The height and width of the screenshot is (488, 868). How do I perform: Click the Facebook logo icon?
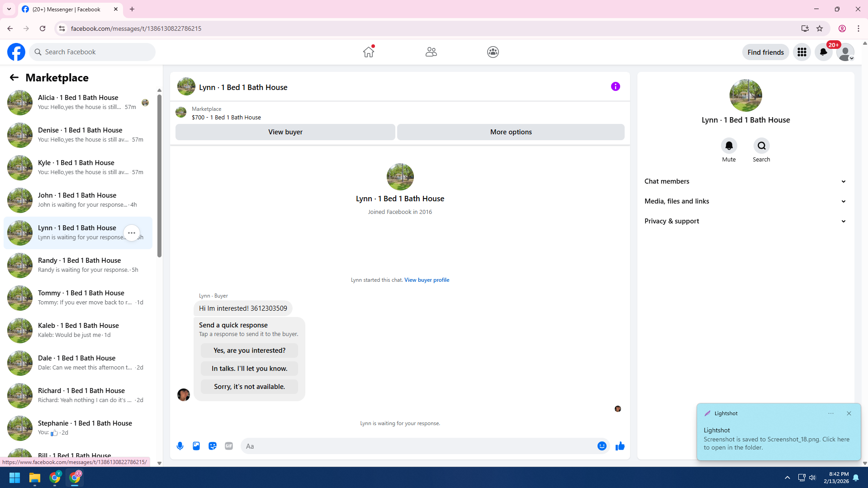[16, 52]
